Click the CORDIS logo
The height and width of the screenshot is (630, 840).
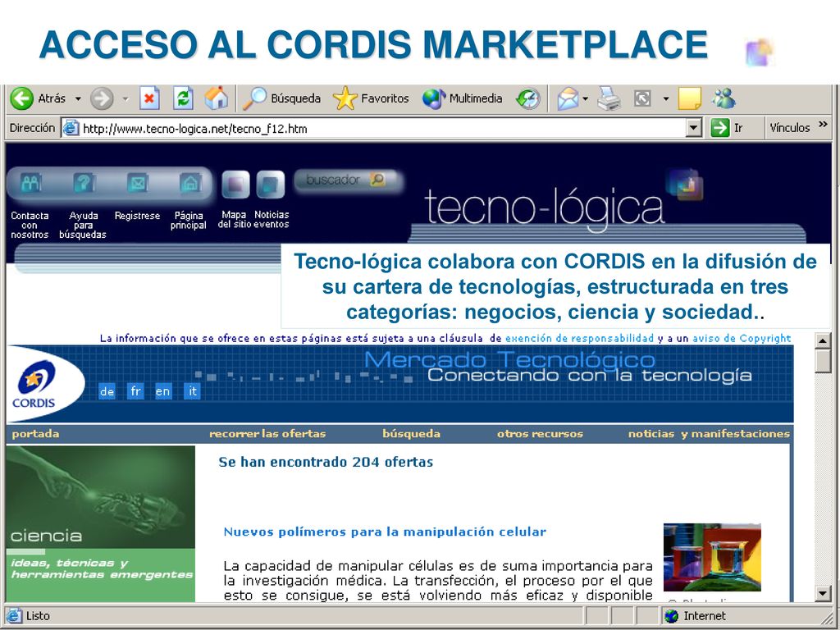pos(36,384)
